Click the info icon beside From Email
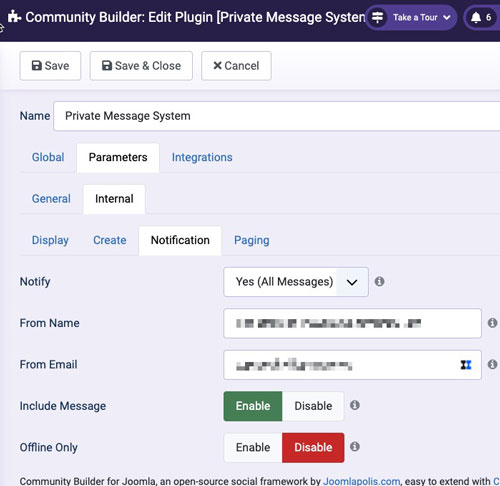The width and height of the screenshot is (500, 486). [x=492, y=364]
